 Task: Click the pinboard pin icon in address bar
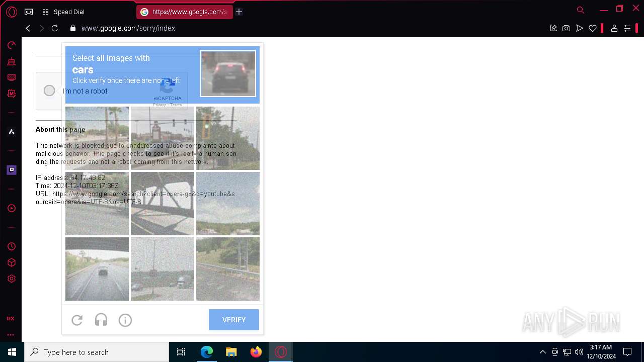[x=553, y=28]
